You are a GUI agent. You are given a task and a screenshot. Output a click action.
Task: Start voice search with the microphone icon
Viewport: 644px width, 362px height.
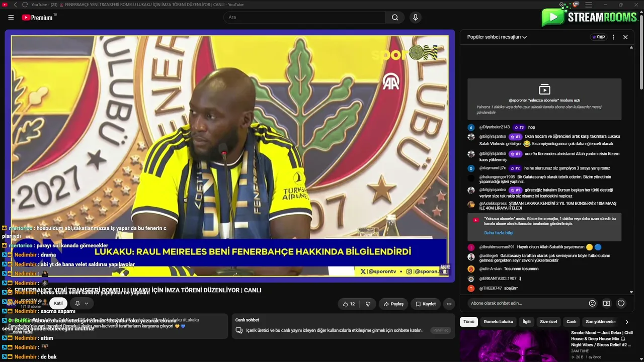(x=415, y=18)
